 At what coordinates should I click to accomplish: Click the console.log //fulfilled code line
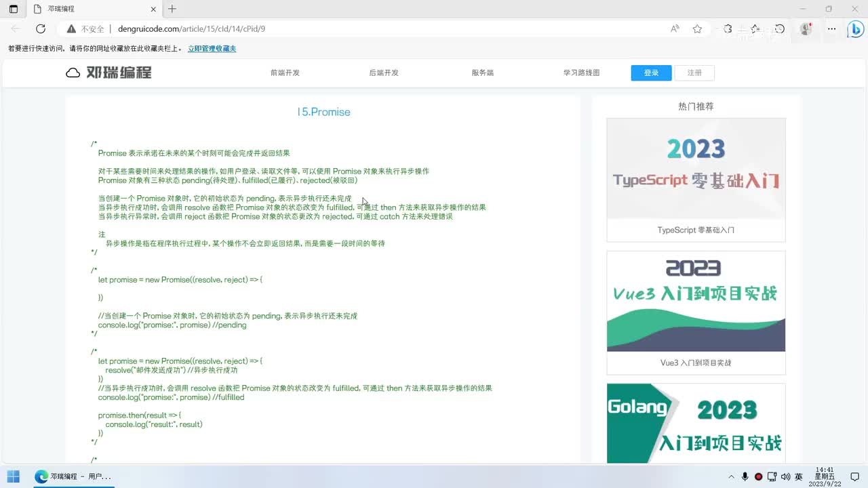171,398
